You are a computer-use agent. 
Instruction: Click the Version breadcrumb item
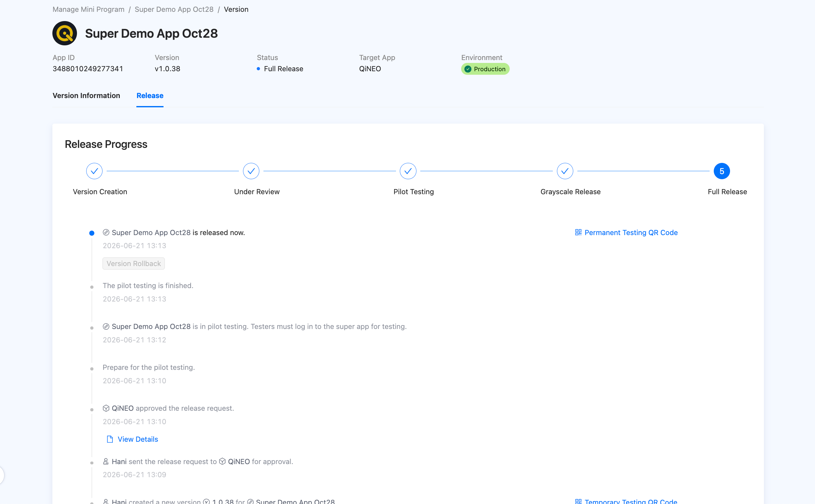(x=236, y=9)
